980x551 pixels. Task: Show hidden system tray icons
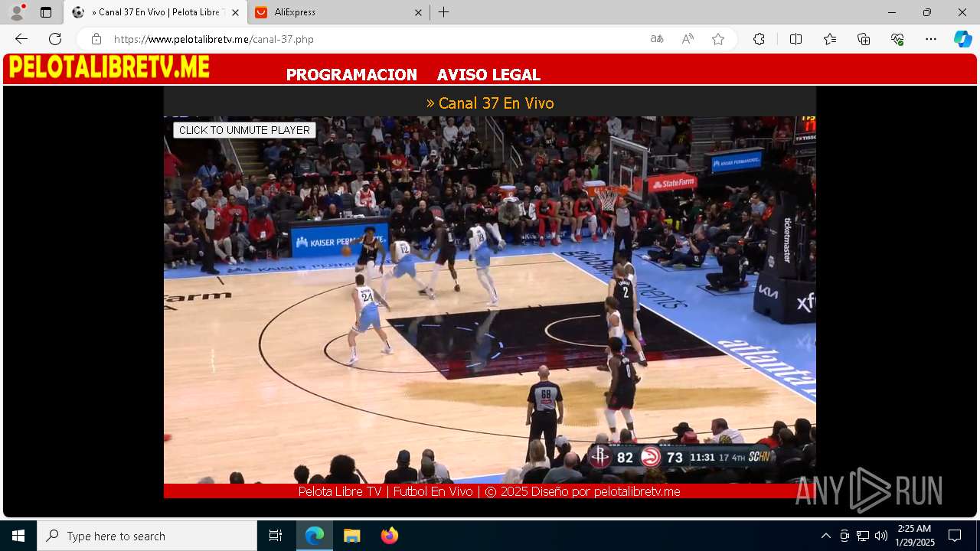825,536
